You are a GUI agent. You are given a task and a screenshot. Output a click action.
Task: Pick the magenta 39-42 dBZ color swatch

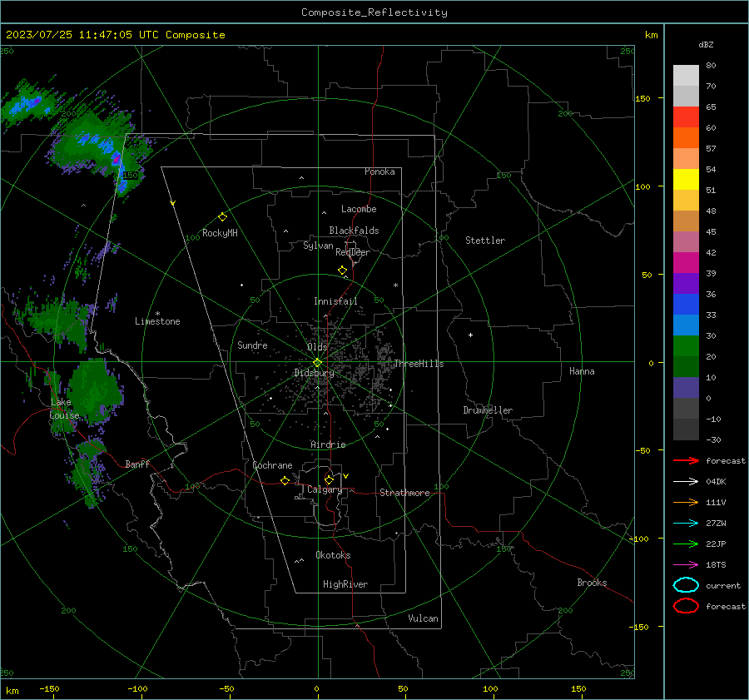tap(686, 263)
